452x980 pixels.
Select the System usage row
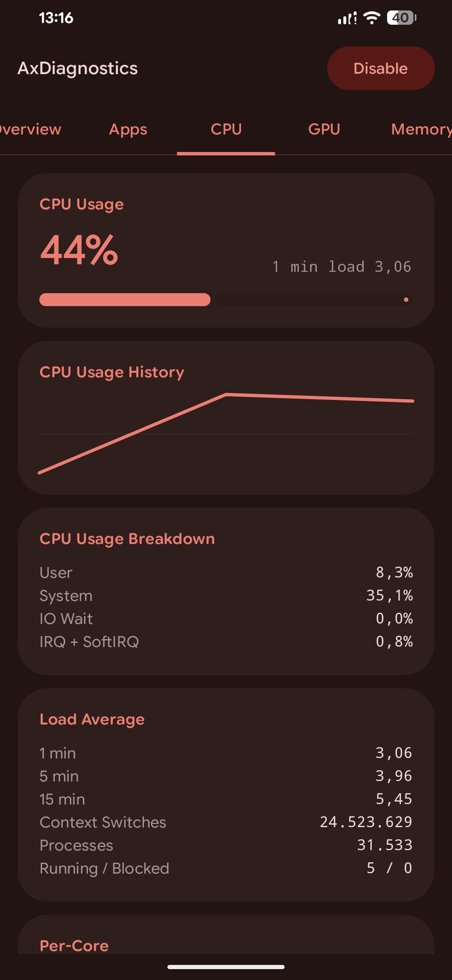click(226, 596)
